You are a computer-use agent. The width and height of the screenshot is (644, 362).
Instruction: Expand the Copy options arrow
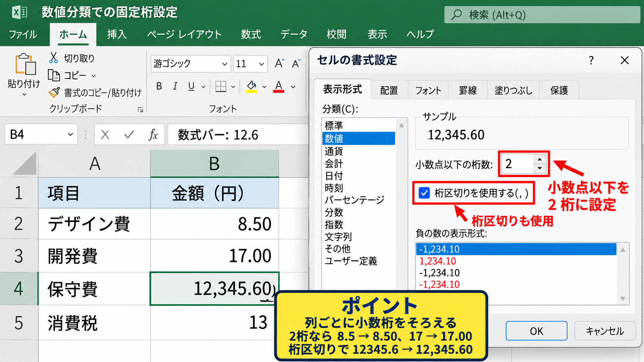pos(94,76)
